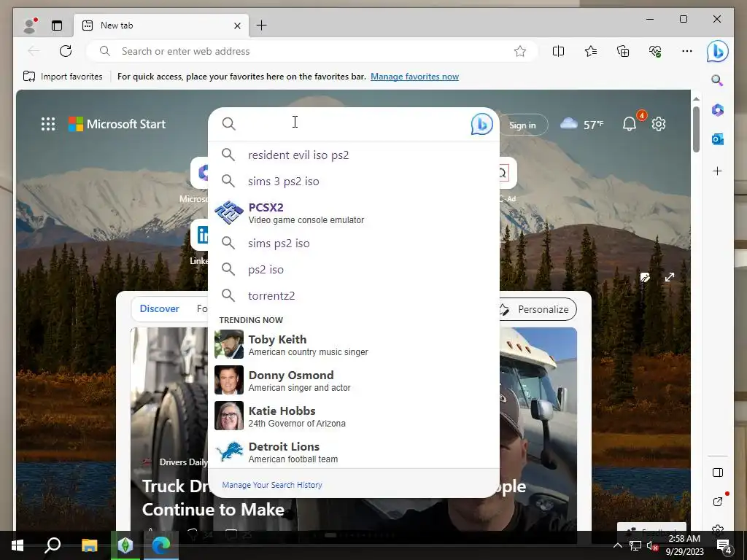747x560 pixels.
Task: Add this page to favorites star
Action: click(519, 51)
